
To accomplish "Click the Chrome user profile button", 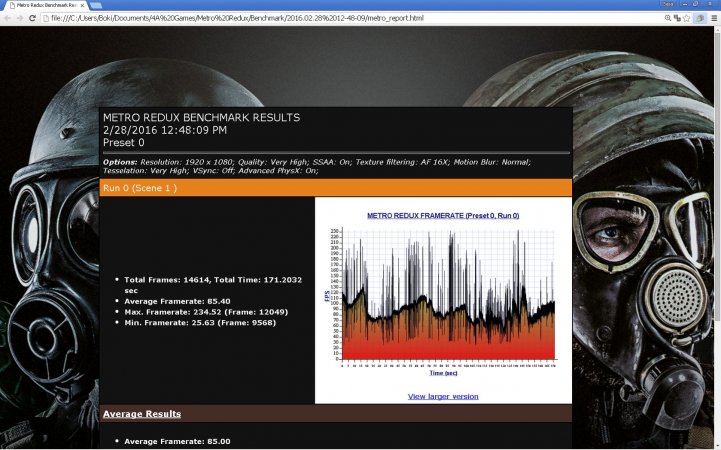I will 669,4.
